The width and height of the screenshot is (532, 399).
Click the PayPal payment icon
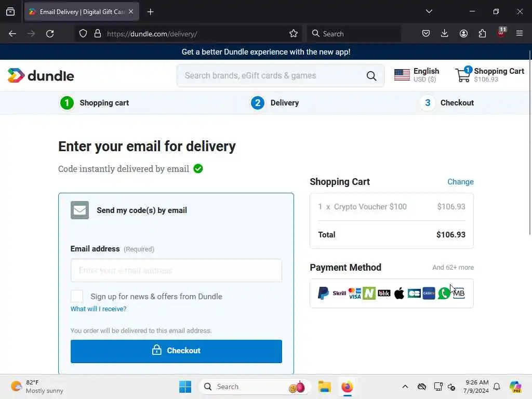[323, 293]
